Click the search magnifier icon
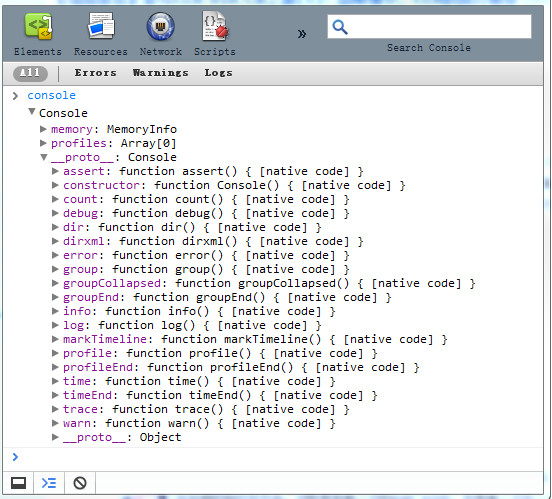Viewport: 552px width, 499px height. pos(340,27)
